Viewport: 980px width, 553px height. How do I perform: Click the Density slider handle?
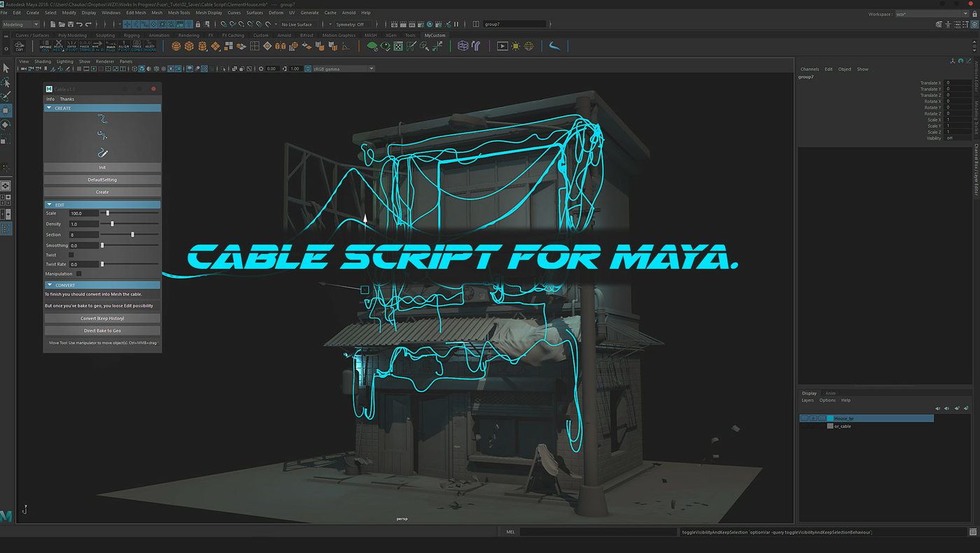click(x=113, y=224)
